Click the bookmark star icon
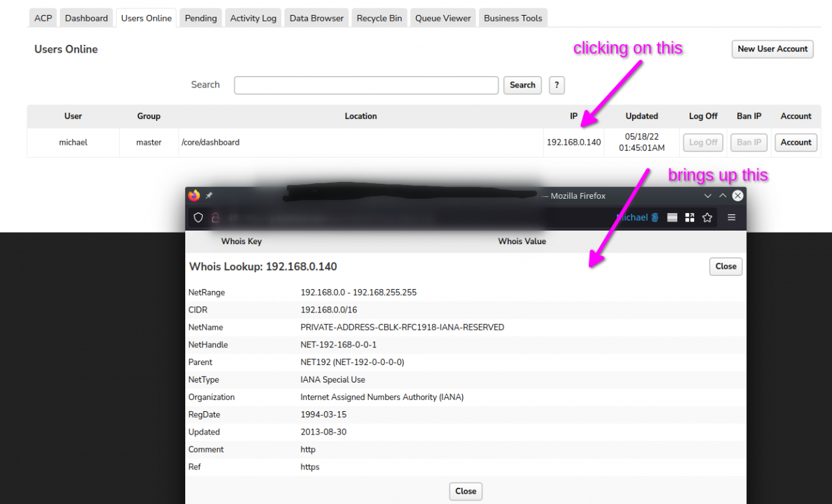The image size is (832, 504). coord(707,218)
